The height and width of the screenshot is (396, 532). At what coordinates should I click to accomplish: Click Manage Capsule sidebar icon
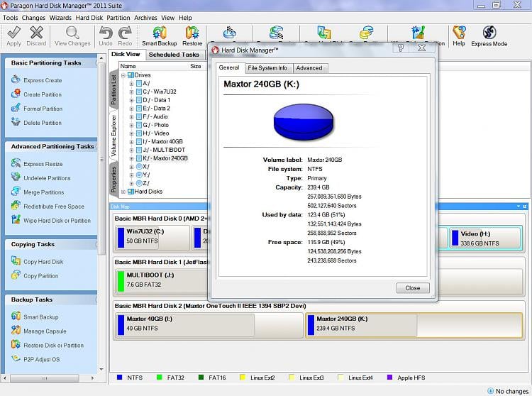[16, 331]
